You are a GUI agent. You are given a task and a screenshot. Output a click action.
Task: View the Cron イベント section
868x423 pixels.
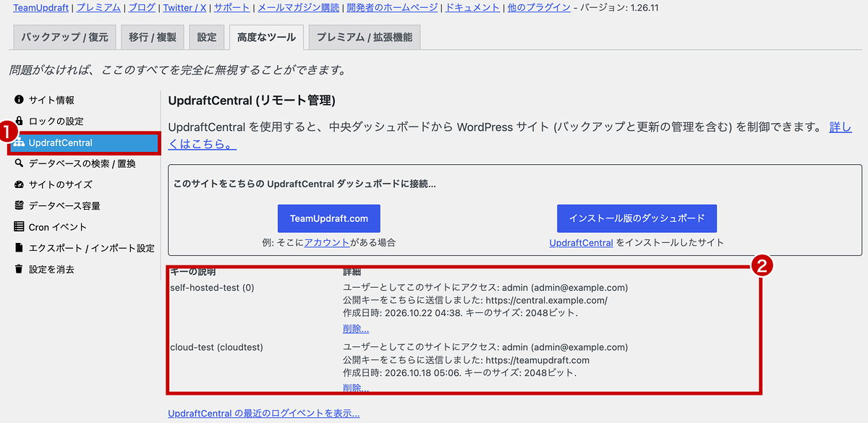[x=58, y=227]
